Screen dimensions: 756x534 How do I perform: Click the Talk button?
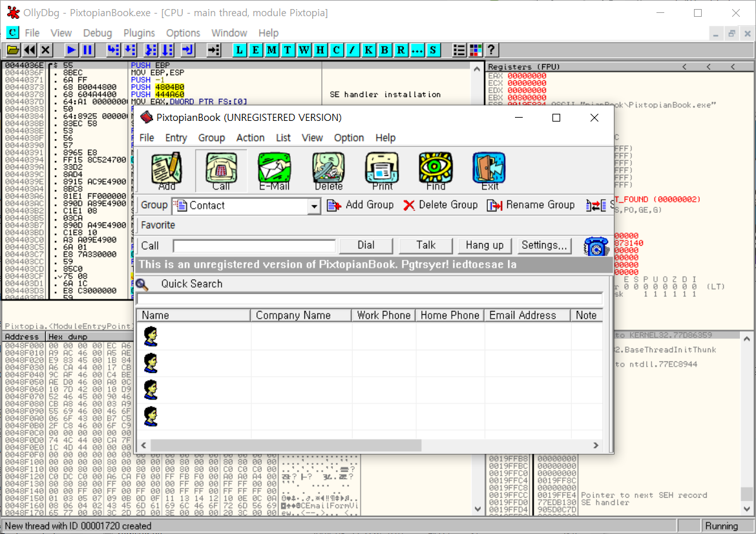[426, 246]
